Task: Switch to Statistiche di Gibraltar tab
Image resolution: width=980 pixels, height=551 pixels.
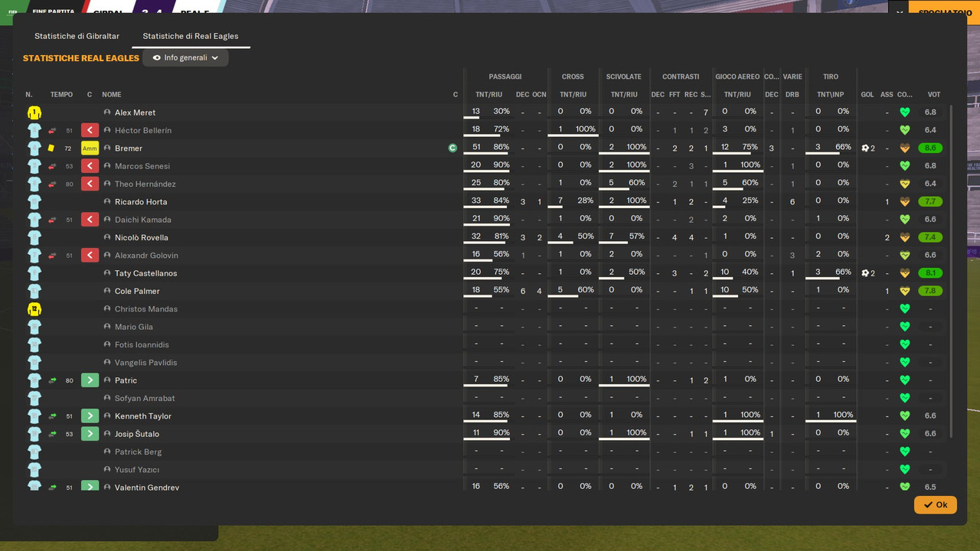Action: coord(77,36)
